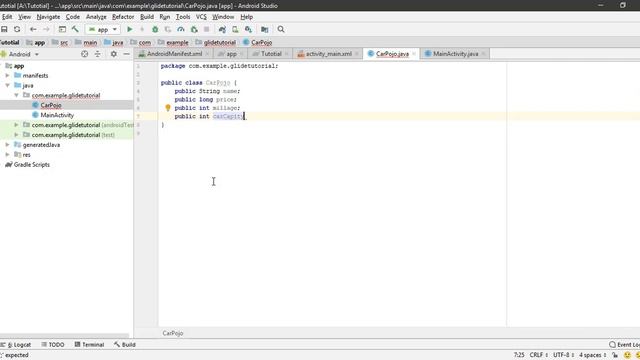This screenshot has height=360, width=640.
Task: Open Project Structure icon
Action: [264, 29]
